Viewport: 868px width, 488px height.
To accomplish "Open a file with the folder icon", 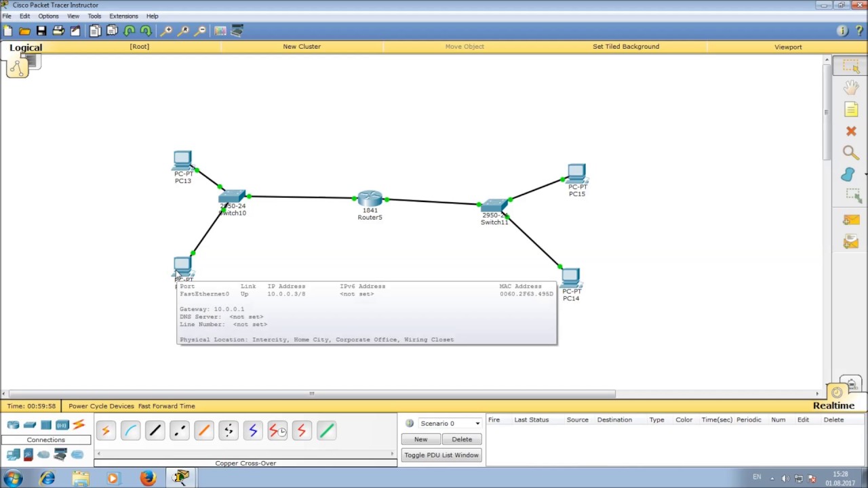I will tap(24, 30).
